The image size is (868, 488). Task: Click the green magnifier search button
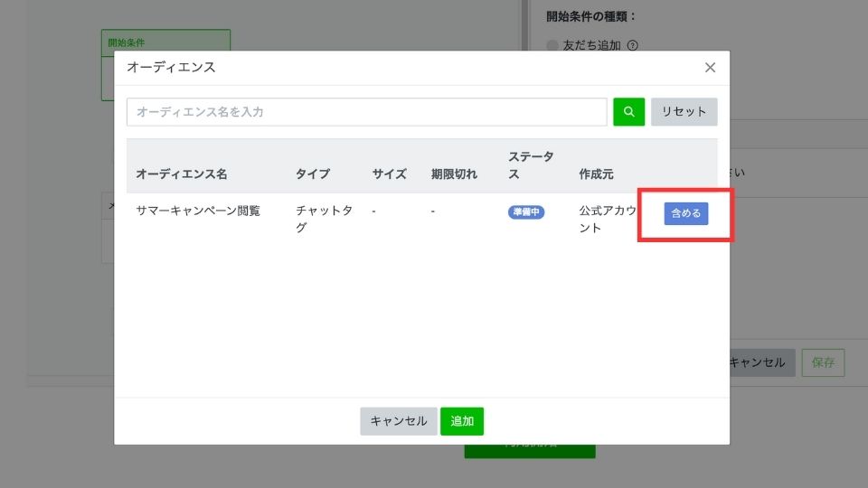pos(628,112)
